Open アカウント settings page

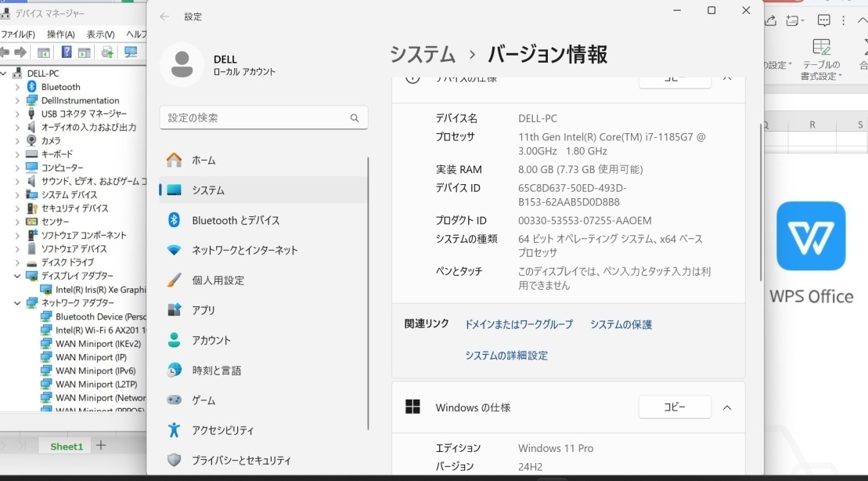pos(263,340)
